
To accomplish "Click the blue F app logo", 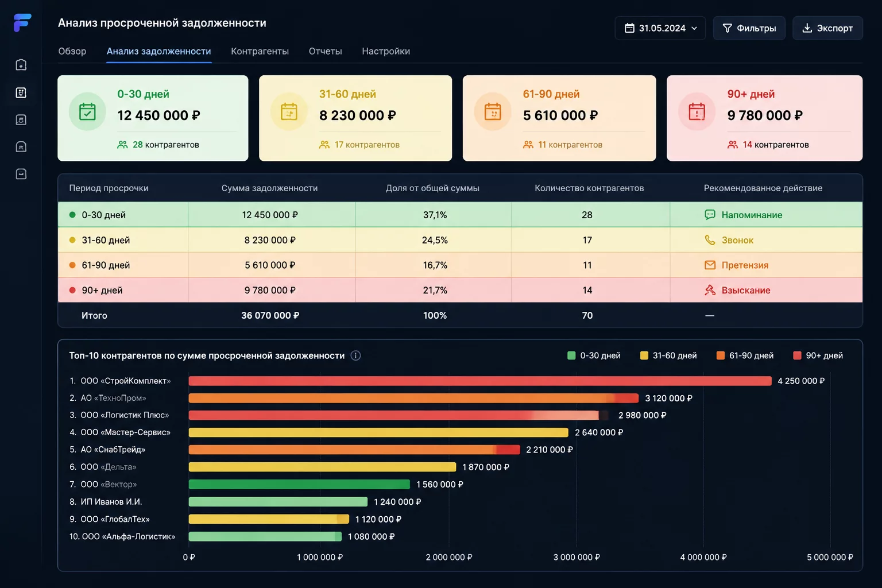I will tap(22, 23).
